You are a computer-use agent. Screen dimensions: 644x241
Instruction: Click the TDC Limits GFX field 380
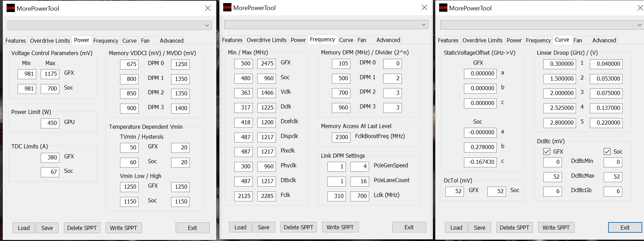tap(50, 157)
